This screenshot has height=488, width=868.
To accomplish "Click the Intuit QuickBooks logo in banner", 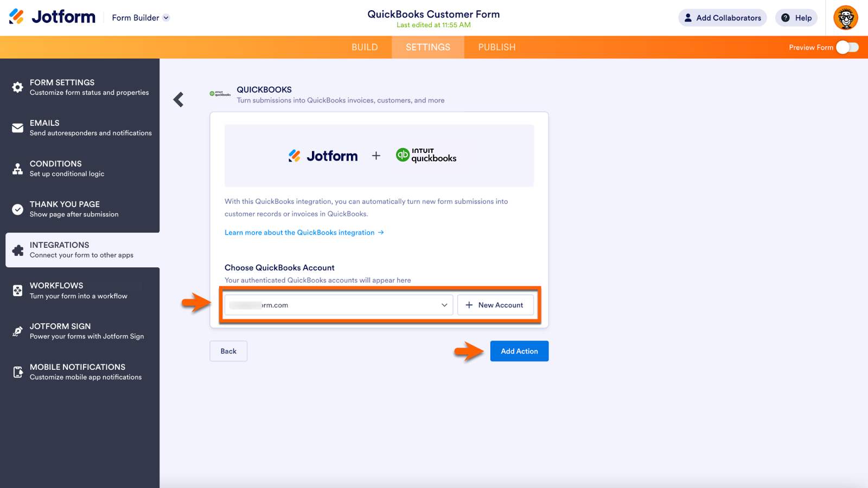I will pos(426,156).
